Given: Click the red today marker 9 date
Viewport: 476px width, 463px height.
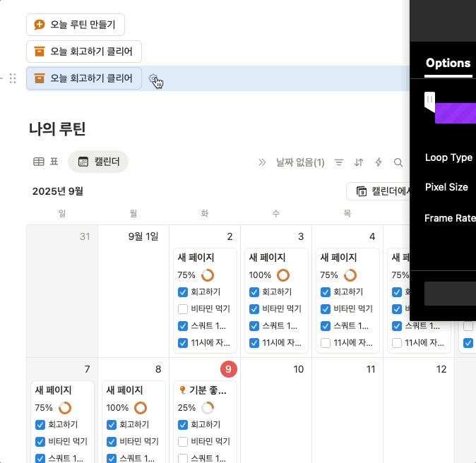Looking at the screenshot, I should pos(229,369).
